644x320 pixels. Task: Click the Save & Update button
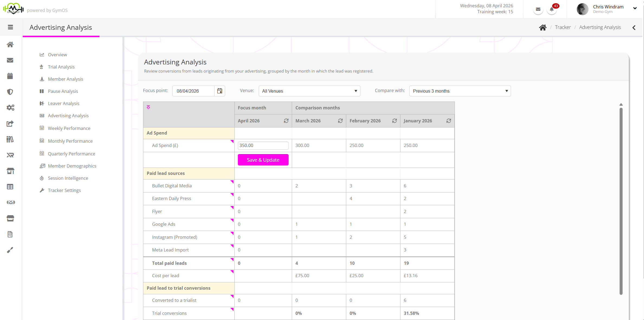tap(263, 160)
